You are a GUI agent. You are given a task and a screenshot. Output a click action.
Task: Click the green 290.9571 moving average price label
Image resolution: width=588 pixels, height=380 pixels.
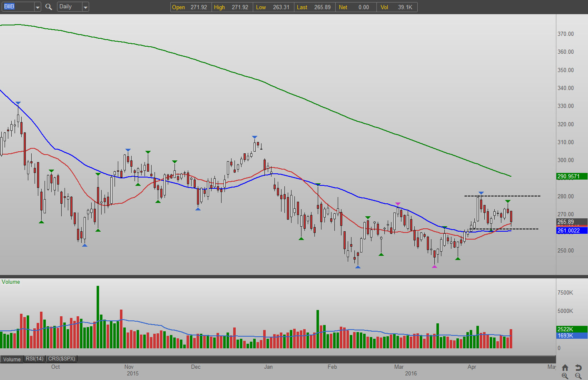point(572,176)
